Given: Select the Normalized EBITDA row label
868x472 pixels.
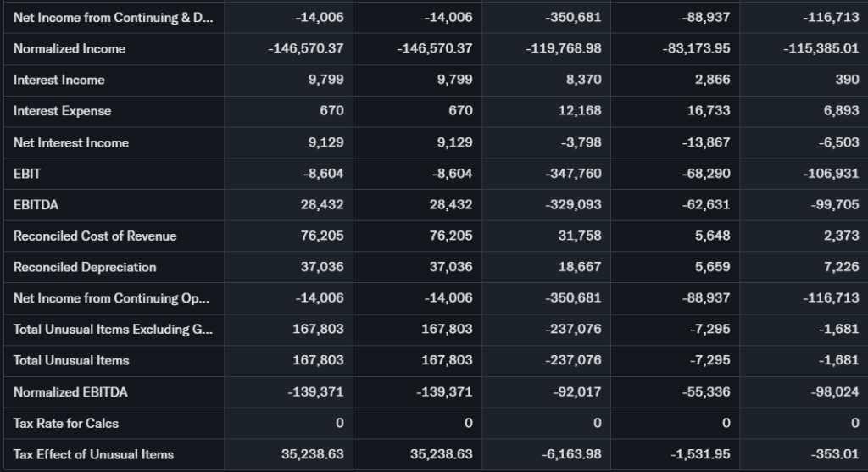Looking at the screenshot, I should [x=70, y=391].
